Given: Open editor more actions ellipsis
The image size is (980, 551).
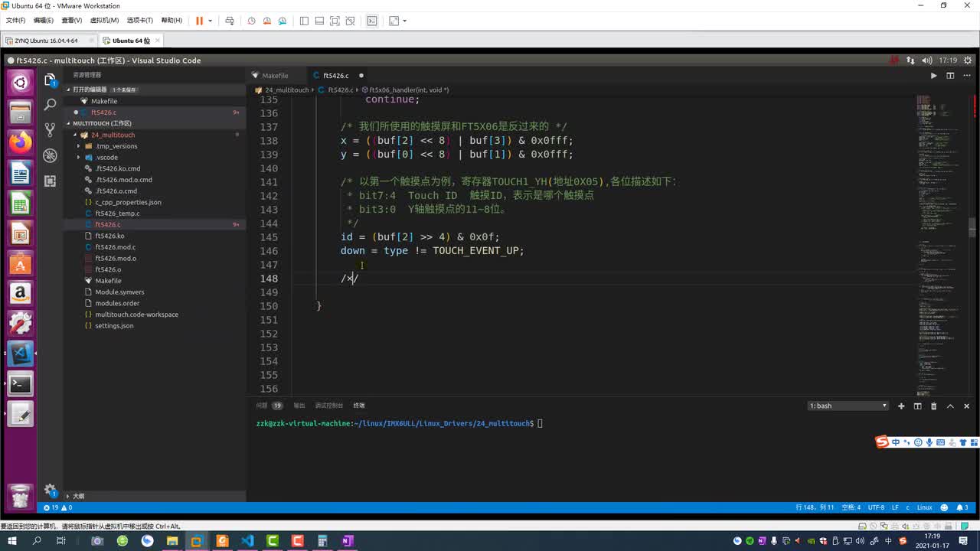Looking at the screenshot, I should click(x=966, y=76).
